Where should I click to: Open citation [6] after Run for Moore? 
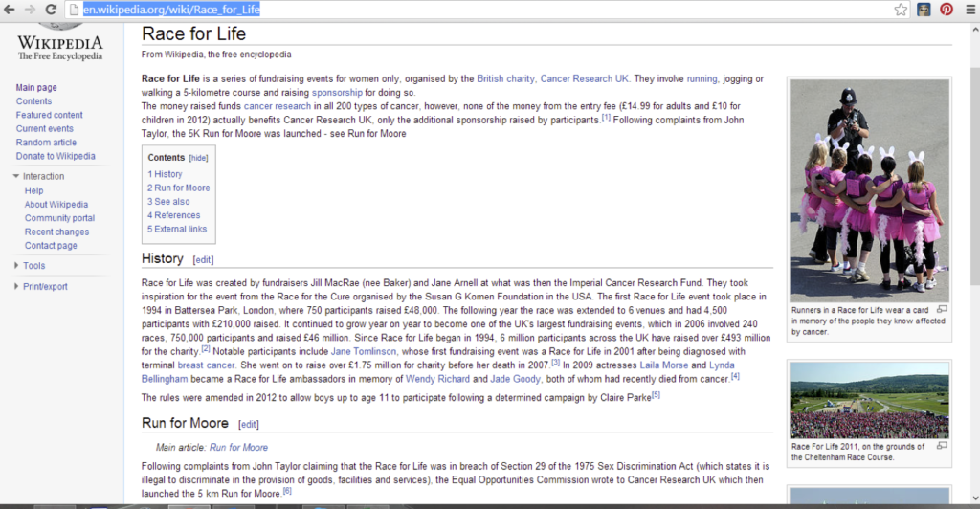click(x=287, y=491)
